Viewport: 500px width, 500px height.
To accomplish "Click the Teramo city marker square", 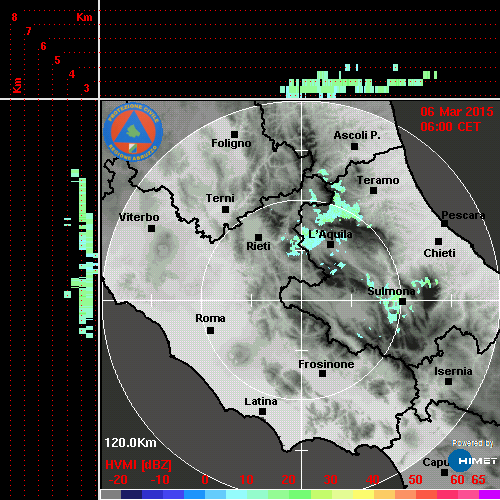I will 373,191.
